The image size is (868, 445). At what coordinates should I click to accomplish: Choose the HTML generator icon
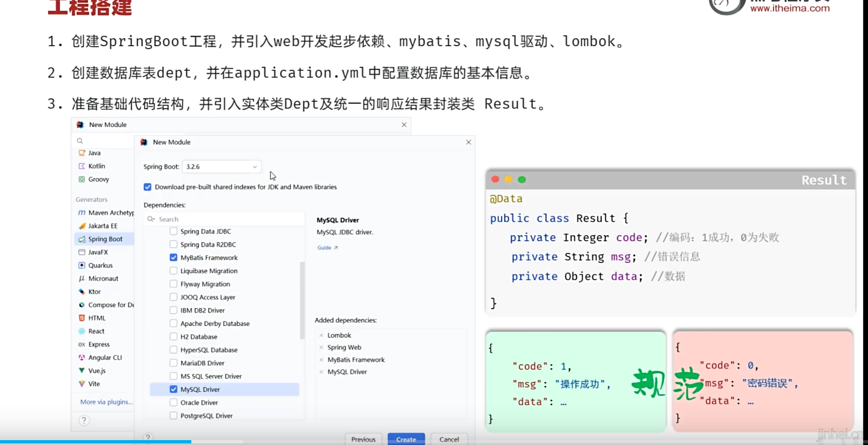pos(82,318)
